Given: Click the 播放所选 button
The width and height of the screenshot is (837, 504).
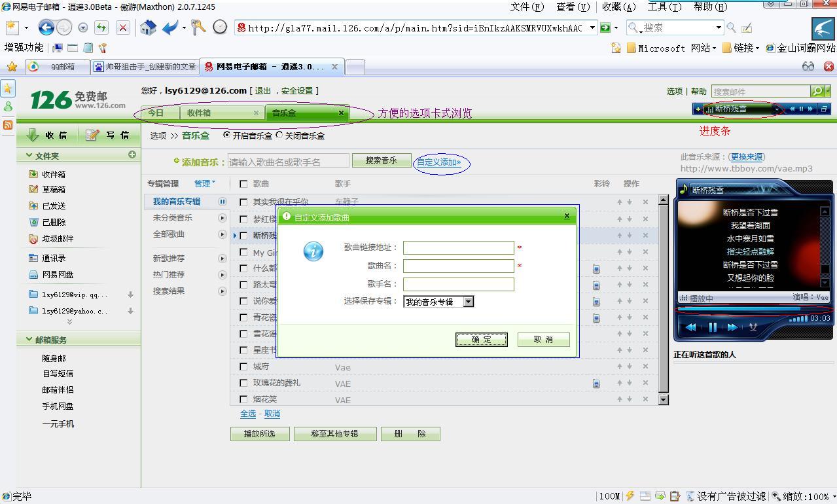Looking at the screenshot, I should [260, 434].
